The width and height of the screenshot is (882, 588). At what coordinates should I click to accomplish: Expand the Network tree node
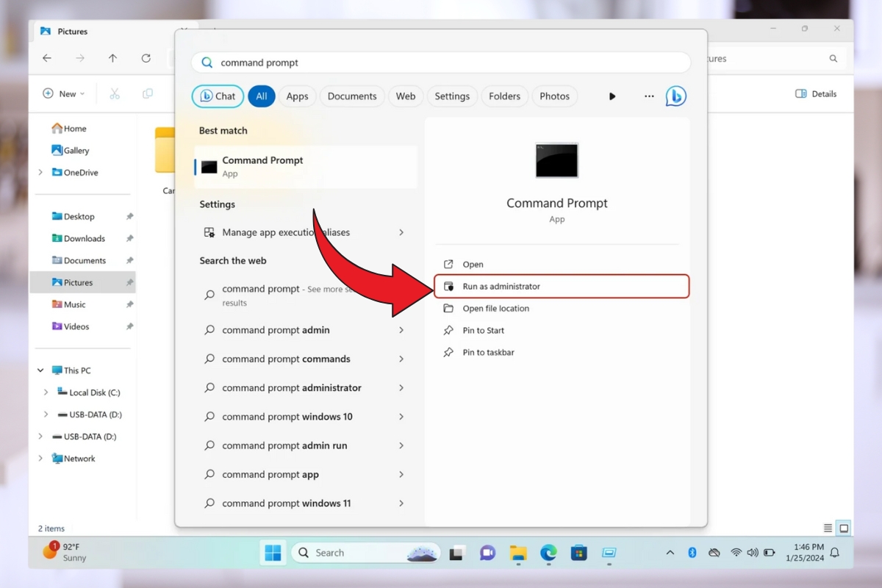click(x=40, y=459)
